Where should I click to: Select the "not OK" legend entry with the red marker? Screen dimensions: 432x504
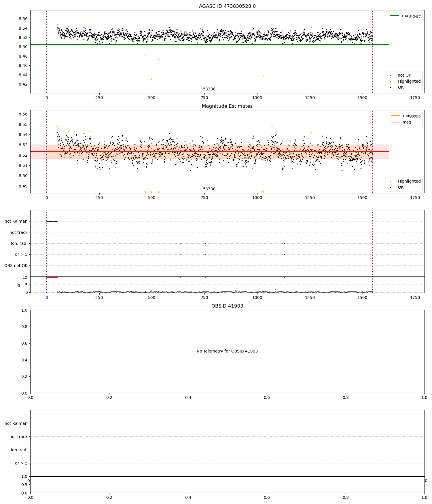pyautogui.click(x=404, y=75)
